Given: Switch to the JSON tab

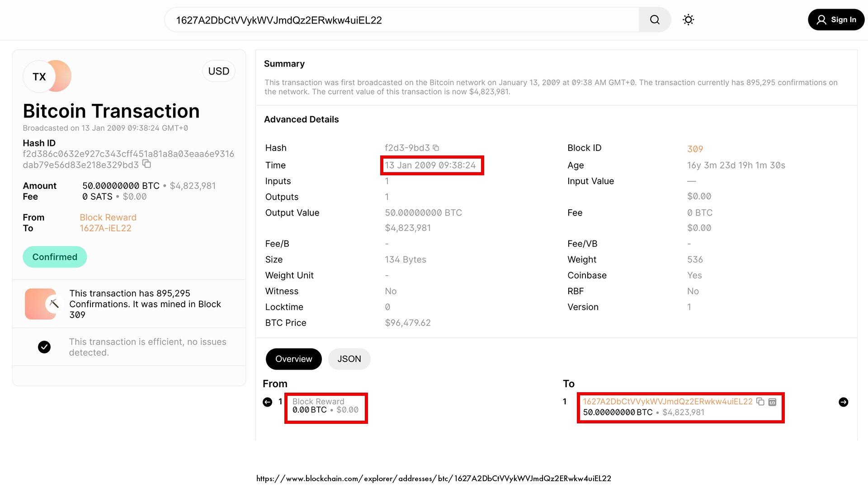Looking at the screenshot, I should coord(349,359).
